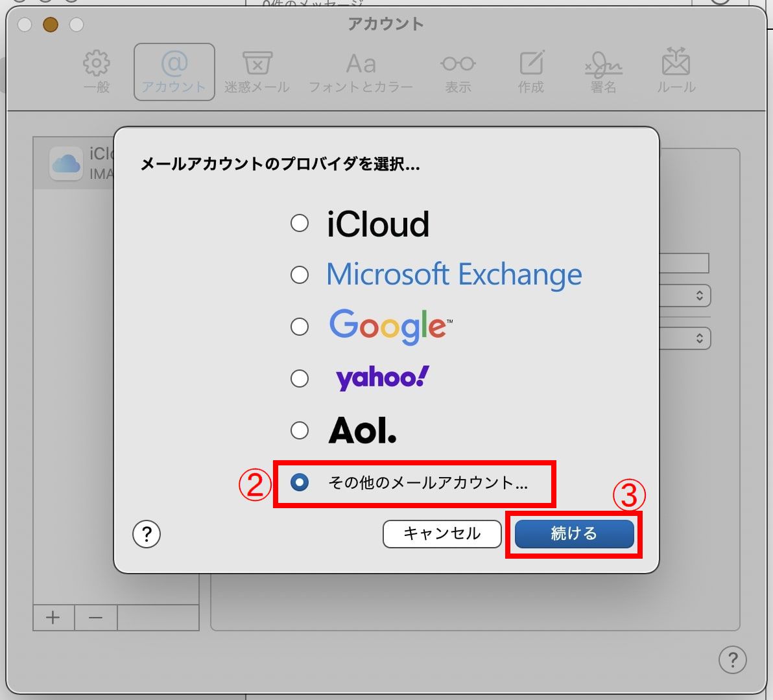Click the yahoo! provider logo

[x=382, y=379]
